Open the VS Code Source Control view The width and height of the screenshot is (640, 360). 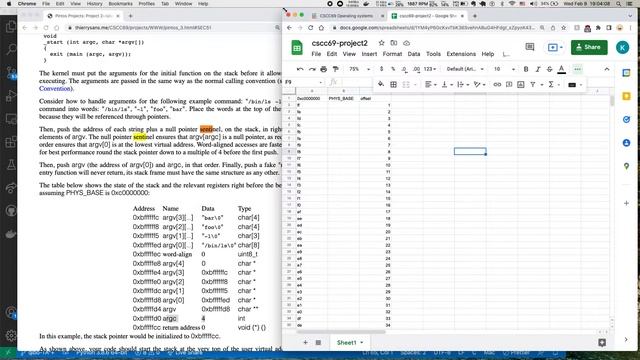11,73
